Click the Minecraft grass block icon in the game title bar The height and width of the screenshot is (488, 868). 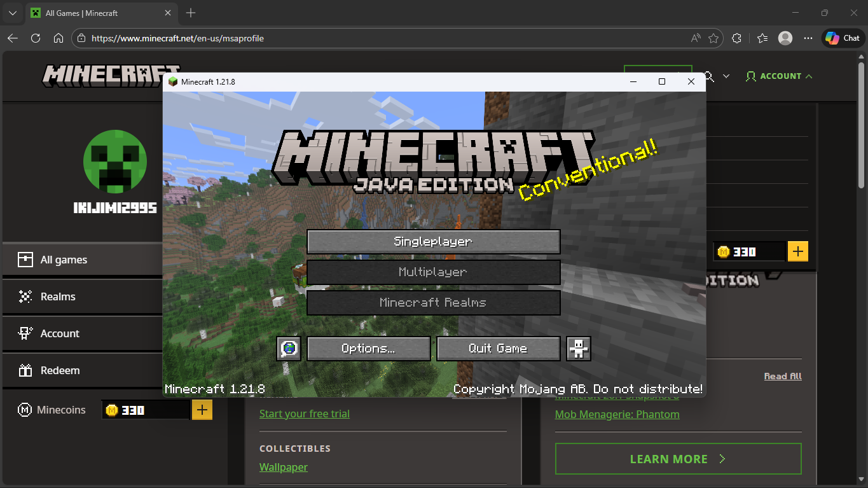[173, 81]
